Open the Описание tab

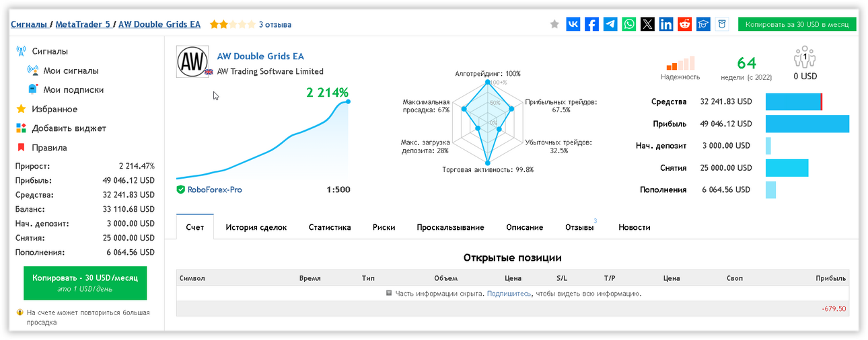(x=524, y=227)
